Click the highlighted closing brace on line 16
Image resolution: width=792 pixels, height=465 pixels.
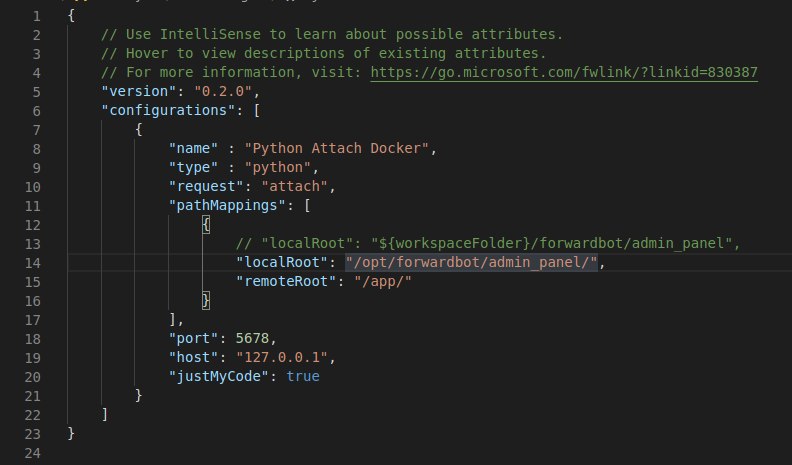[206, 301]
